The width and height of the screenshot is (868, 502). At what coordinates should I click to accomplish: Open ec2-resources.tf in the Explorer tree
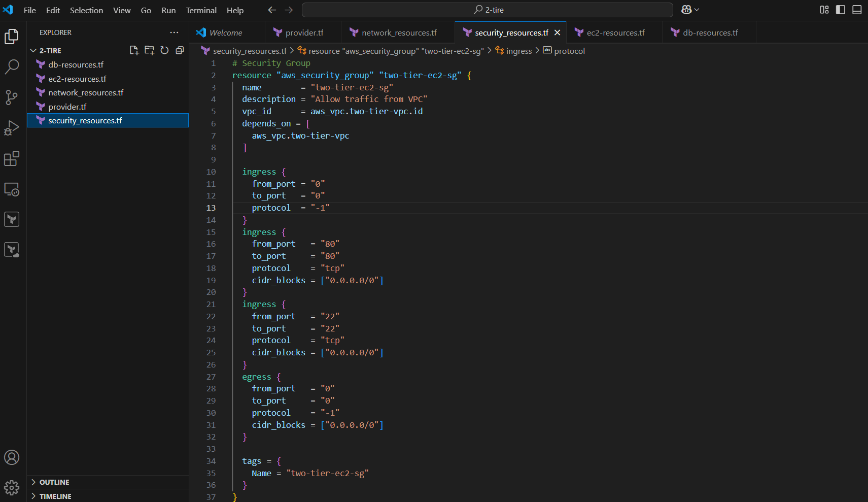[108, 79]
